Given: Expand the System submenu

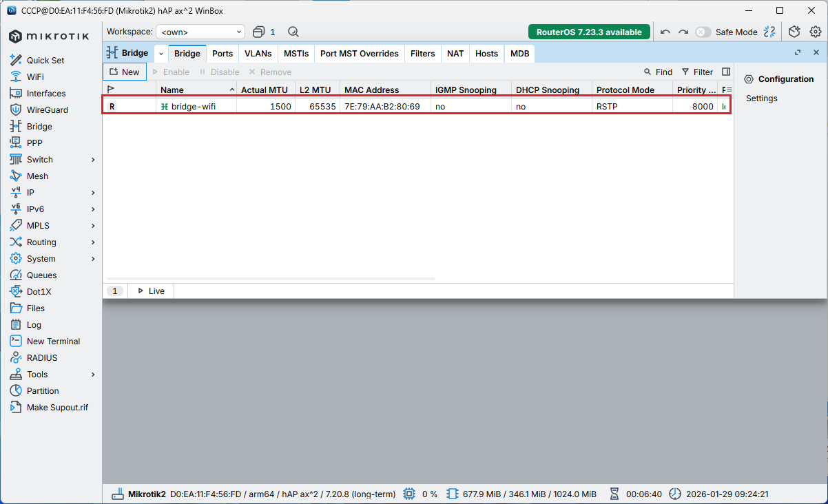Looking at the screenshot, I should tap(93, 258).
